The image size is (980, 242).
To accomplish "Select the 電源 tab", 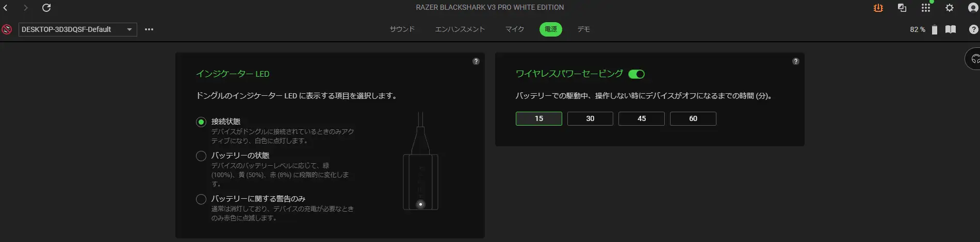I will (551, 29).
